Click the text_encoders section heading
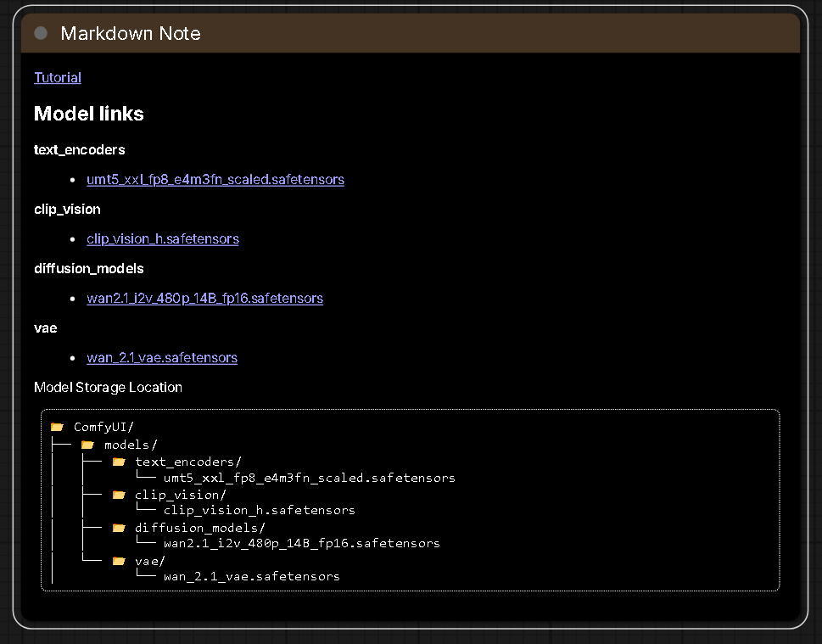Viewport: 822px width, 644px height. tap(79, 150)
